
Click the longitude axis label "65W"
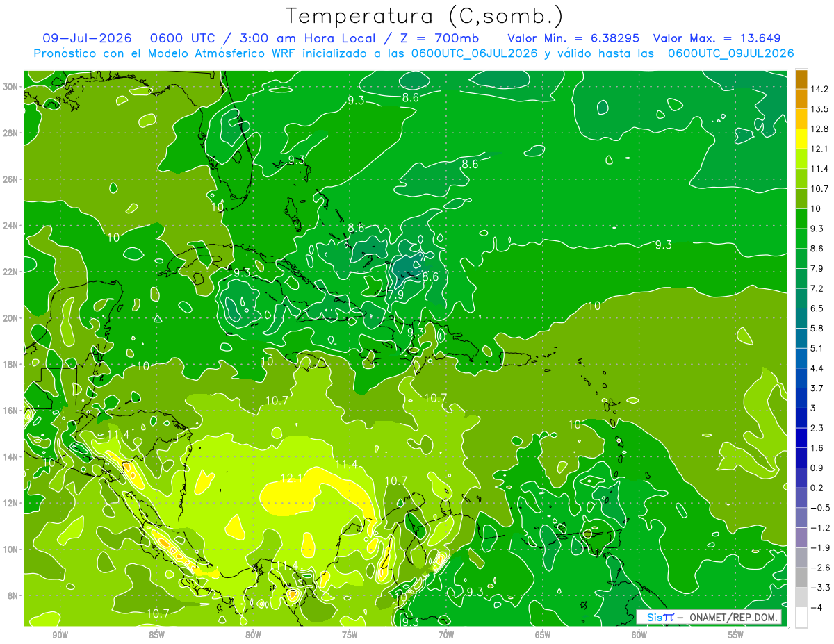(543, 635)
